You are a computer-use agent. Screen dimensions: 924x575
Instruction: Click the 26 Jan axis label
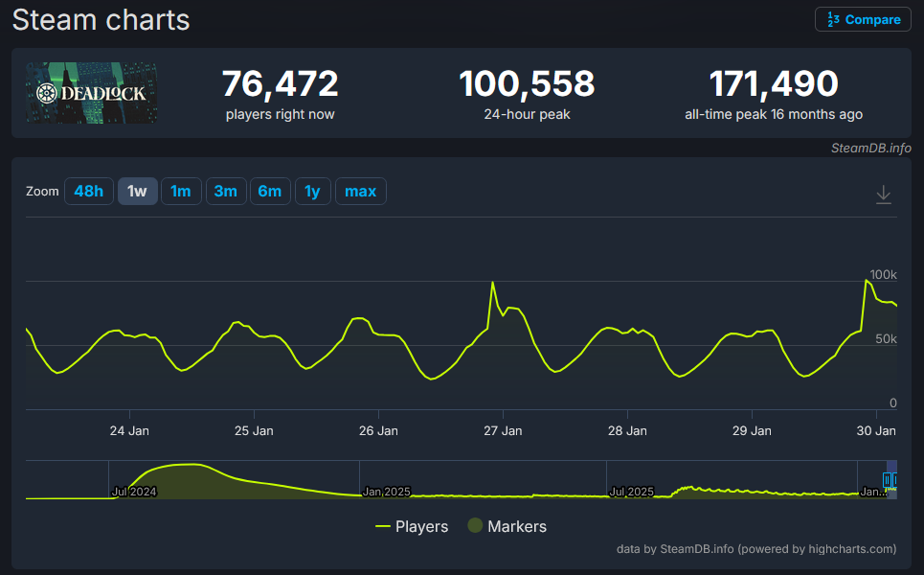coord(378,430)
